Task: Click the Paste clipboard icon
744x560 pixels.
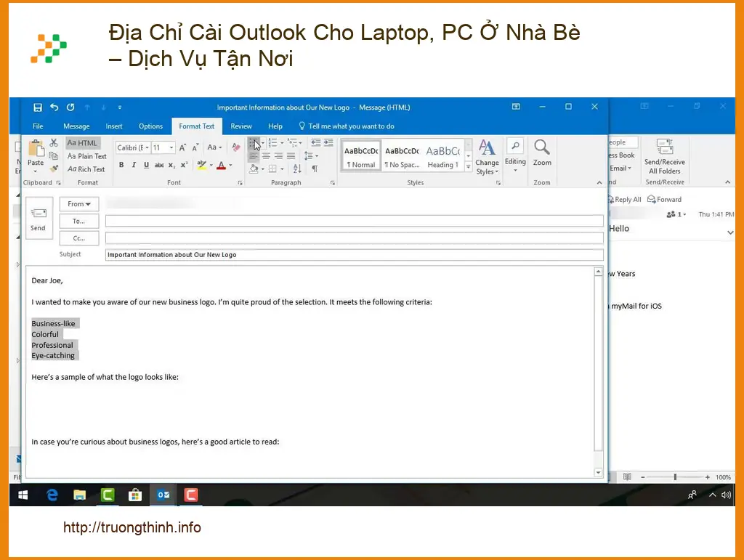Action: pyautogui.click(x=36, y=148)
